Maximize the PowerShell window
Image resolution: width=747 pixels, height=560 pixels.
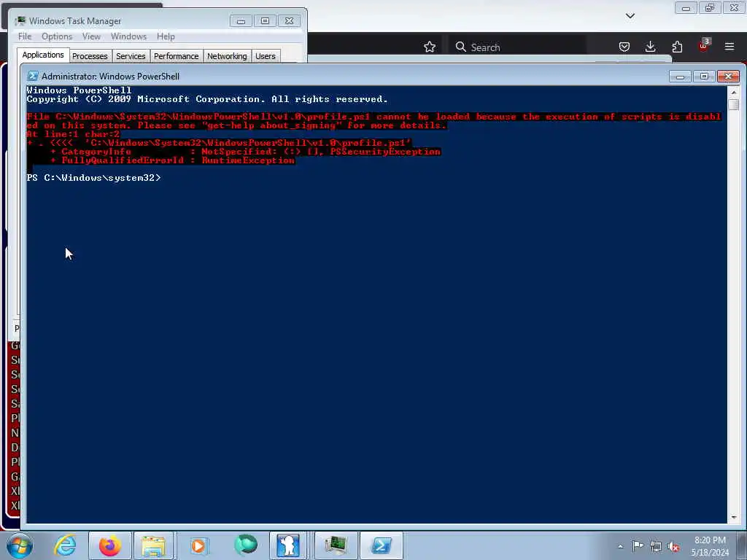[704, 76]
